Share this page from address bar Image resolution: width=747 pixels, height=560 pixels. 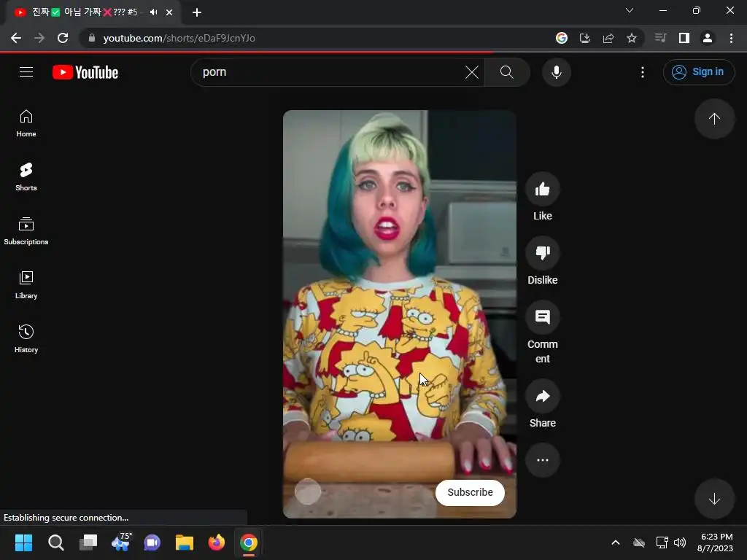(x=608, y=38)
